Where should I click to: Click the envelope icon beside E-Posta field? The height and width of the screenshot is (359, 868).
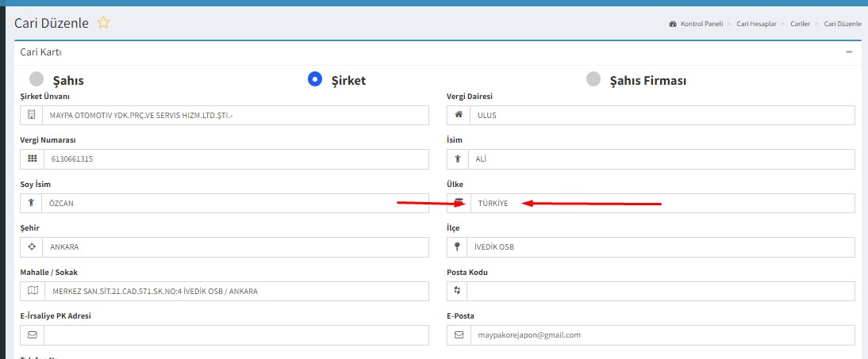click(x=459, y=334)
